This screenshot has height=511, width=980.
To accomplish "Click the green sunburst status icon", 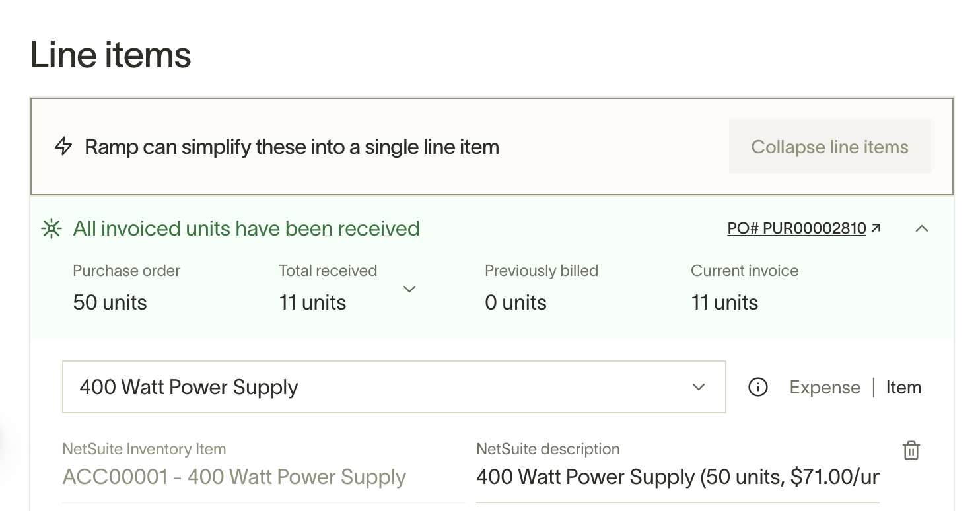I will (x=52, y=229).
